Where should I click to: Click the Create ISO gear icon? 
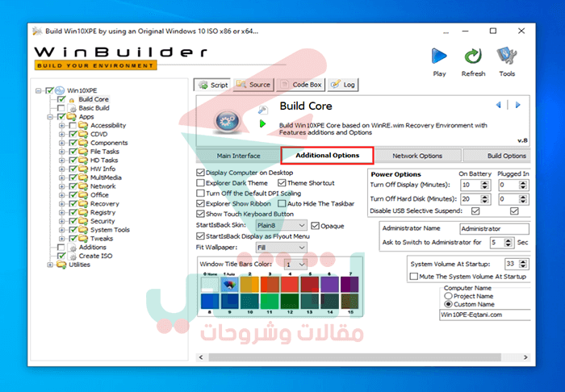pos(73,256)
